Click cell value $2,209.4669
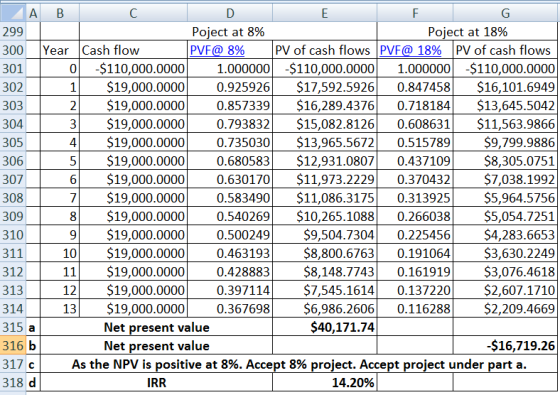 [x=505, y=309]
